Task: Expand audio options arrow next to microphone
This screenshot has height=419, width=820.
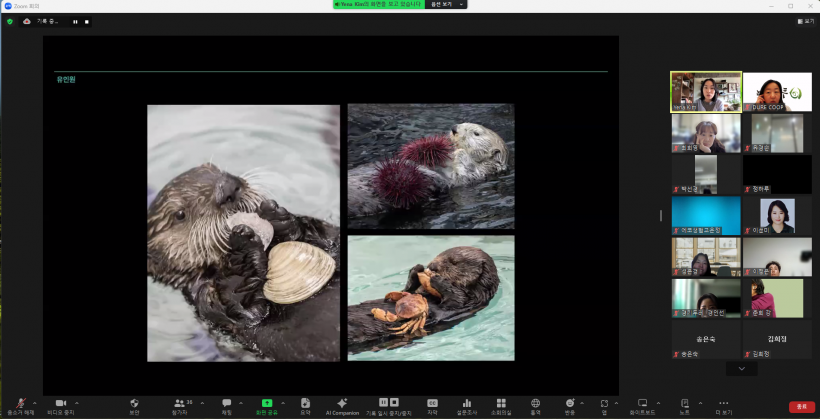Action: [x=35, y=403]
